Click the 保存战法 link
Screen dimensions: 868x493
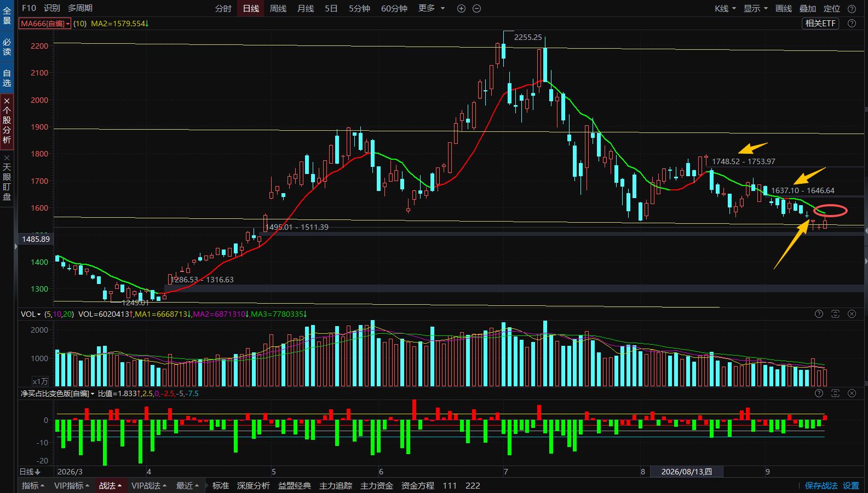[x=821, y=486]
